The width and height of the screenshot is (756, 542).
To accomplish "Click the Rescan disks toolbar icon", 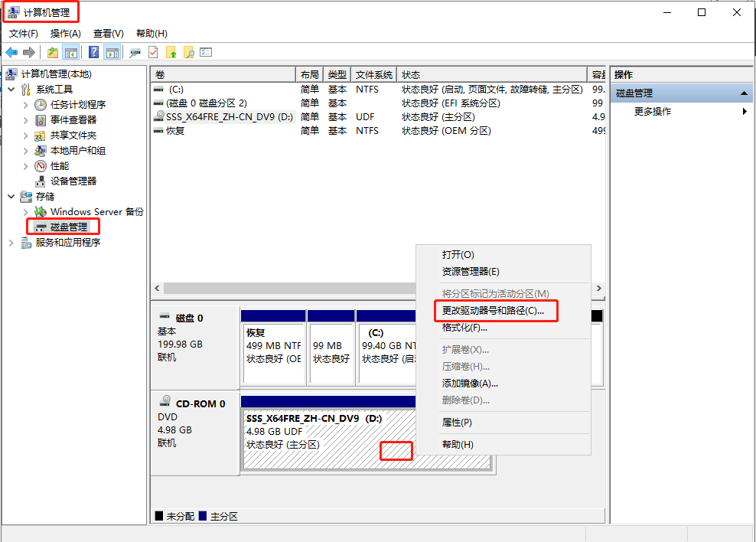I will click(135, 52).
